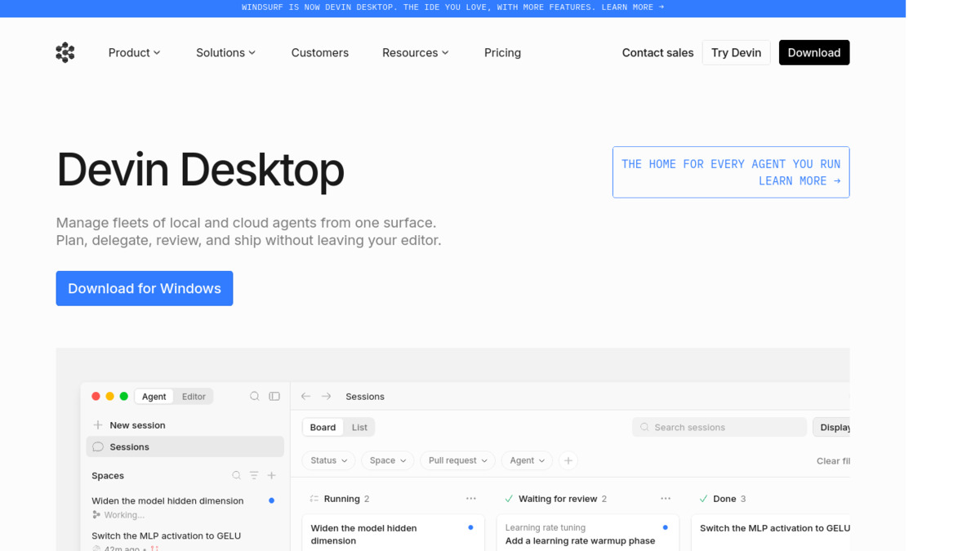This screenshot has height=551, width=980.
Task: Open the Product dropdown menu
Action: tap(135, 52)
